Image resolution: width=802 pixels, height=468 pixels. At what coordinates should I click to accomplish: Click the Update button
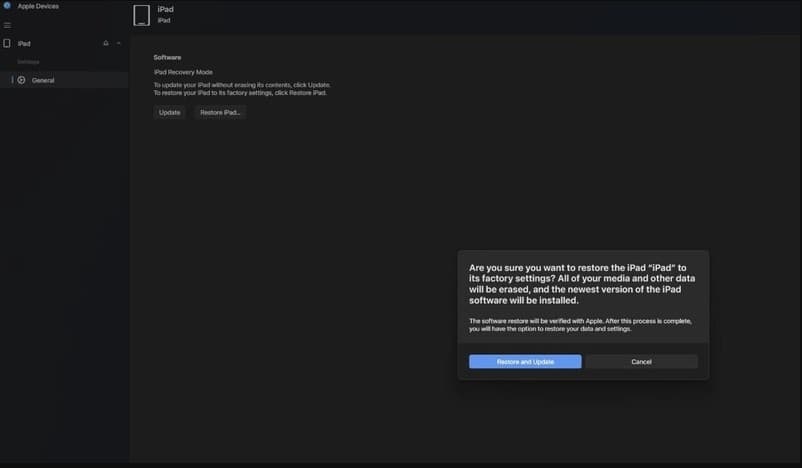click(x=169, y=113)
